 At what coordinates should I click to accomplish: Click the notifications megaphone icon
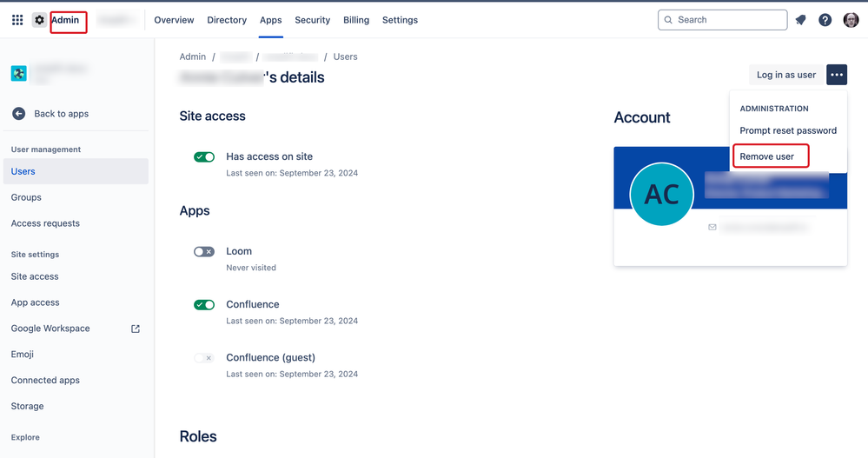click(x=800, y=20)
